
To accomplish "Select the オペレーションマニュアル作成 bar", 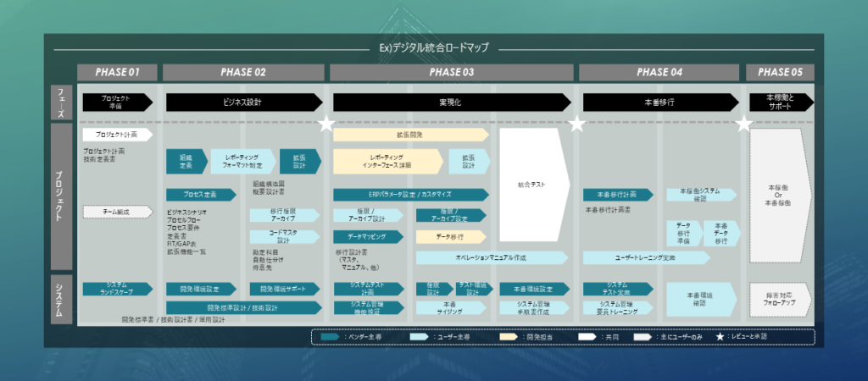I will point(492,257).
